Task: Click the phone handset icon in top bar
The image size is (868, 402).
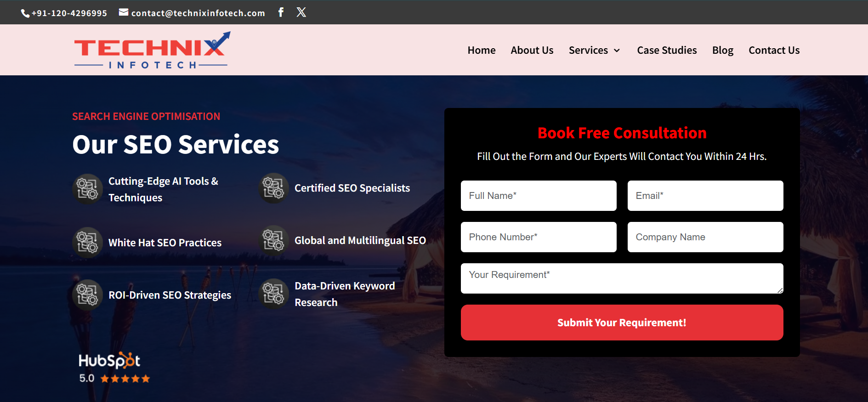Action: [25, 14]
